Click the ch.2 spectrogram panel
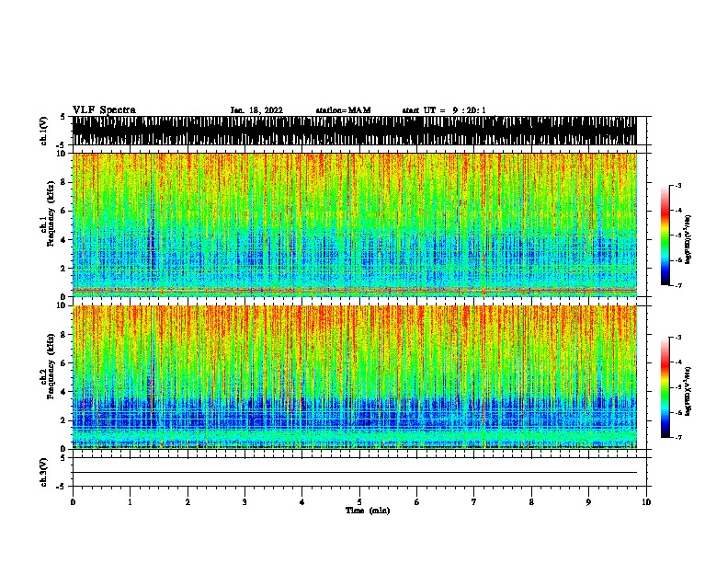The image size is (728, 563). 355,377
